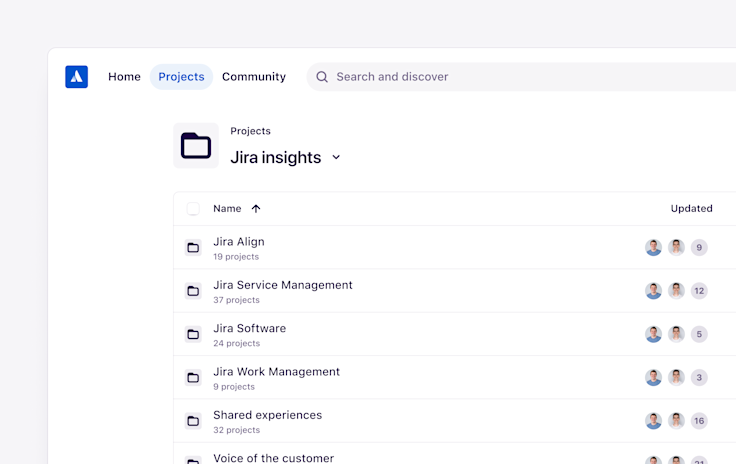
Task: Select the Projects tab
Action: (x=181, y=77)
